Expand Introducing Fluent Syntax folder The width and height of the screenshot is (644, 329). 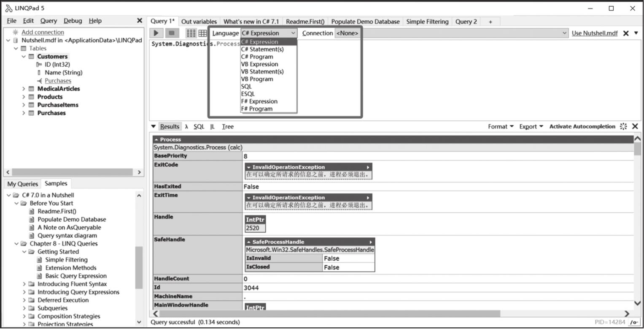pyautogui.click(x=24, y=284)
